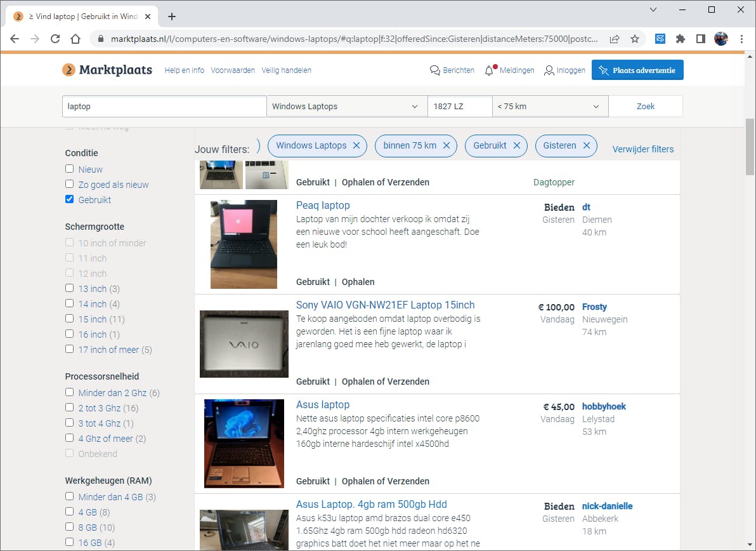Open Sony VAIO VGN-NW21EF listing title
Screen dimensions: 756x551
tap(385, 305)
